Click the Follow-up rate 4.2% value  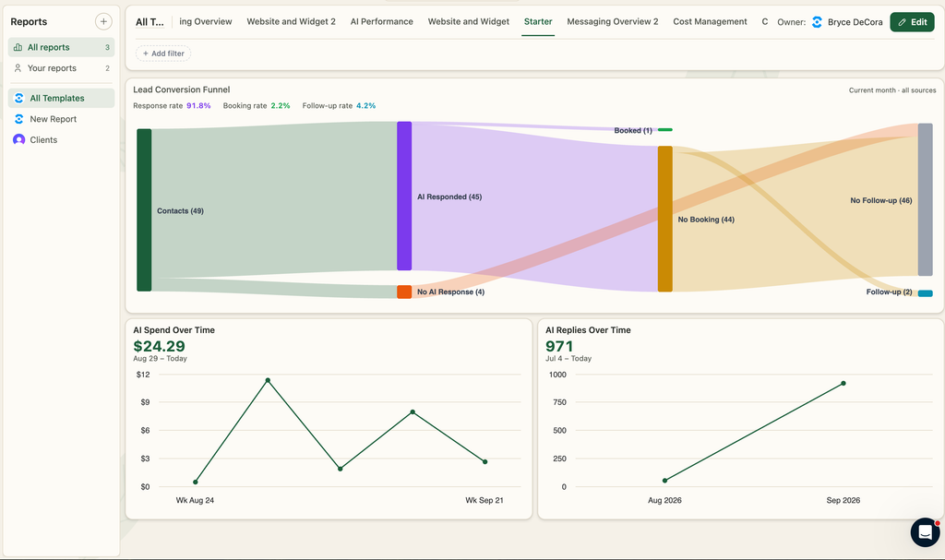tap(365, 105)
